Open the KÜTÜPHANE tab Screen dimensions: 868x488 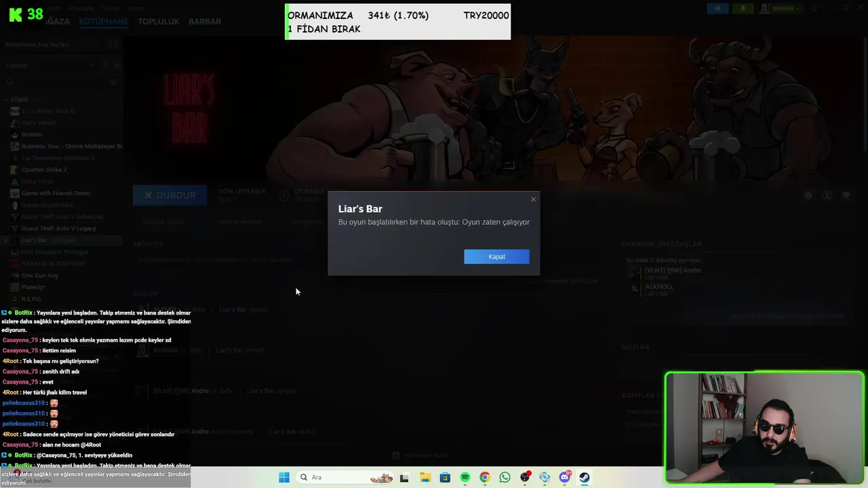click(x=103, y=22)
